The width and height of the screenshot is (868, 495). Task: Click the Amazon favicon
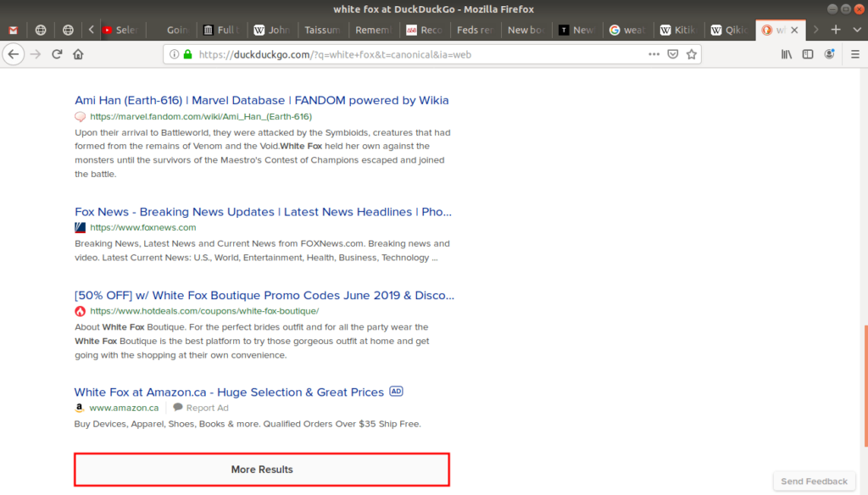pos(80,408)
